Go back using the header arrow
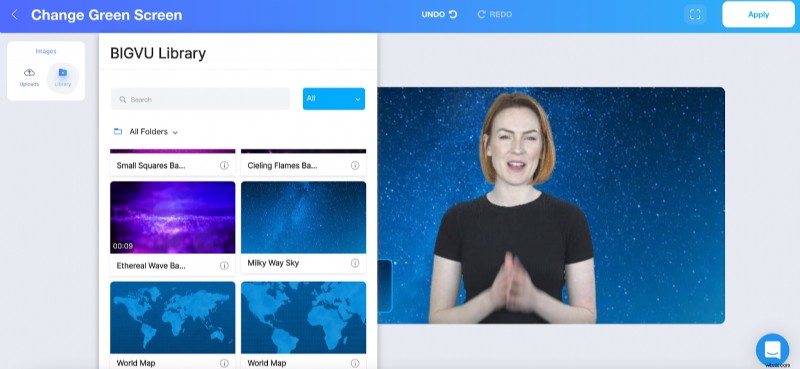800x369 pixels. (15, 15)
